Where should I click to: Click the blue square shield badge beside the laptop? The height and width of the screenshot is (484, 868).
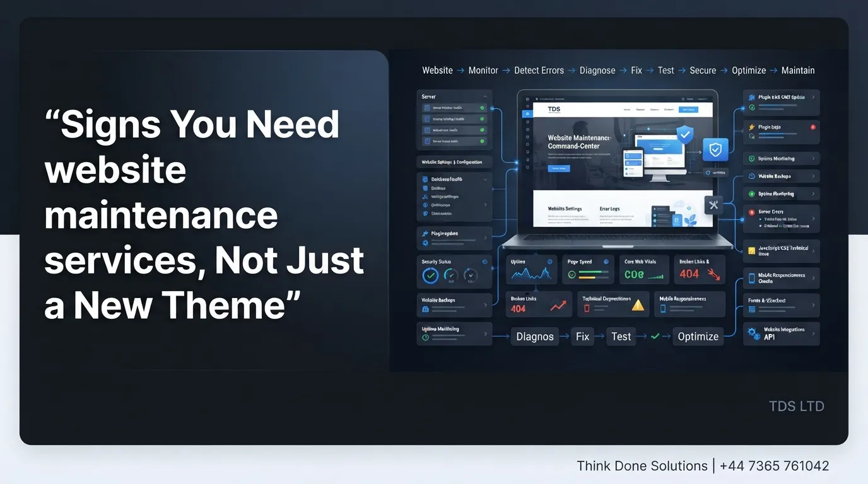[715, 149]
